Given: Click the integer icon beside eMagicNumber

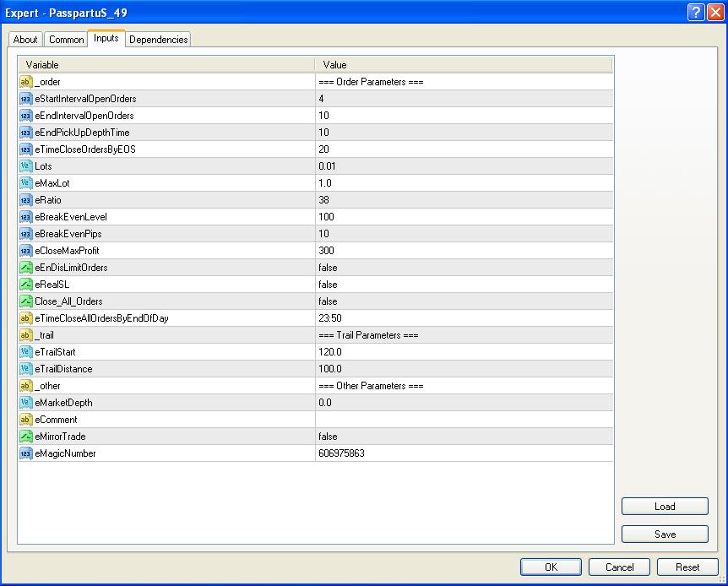Looking at the screenshot, I should tap(25, 453).
